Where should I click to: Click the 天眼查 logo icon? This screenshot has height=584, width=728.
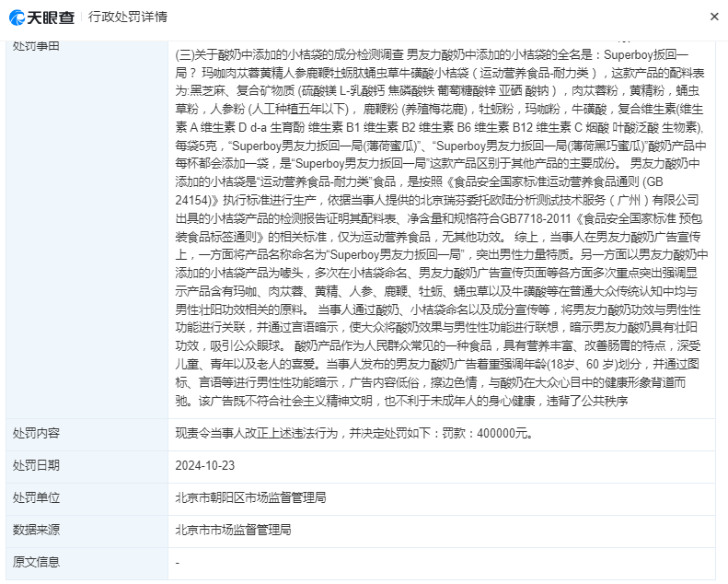[x=17, y=18]
